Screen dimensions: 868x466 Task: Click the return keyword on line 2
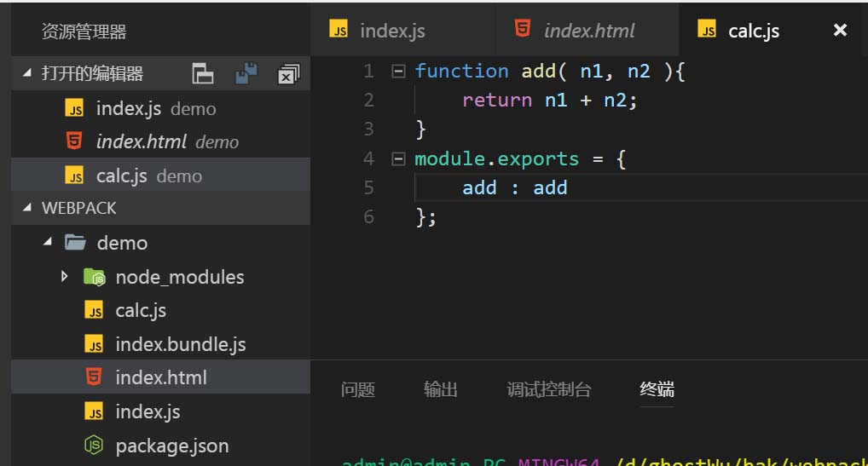click(496, 100)
